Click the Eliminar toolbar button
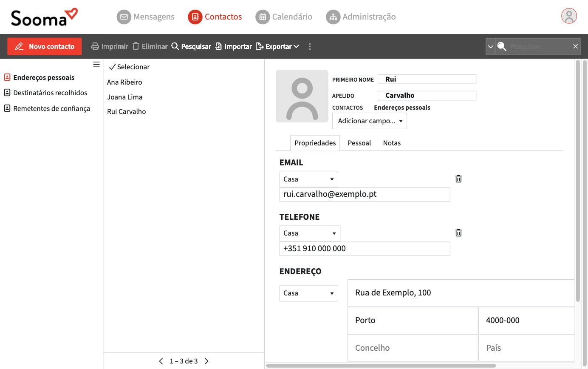This screenshot has height=369, width=588. [150, 46]
